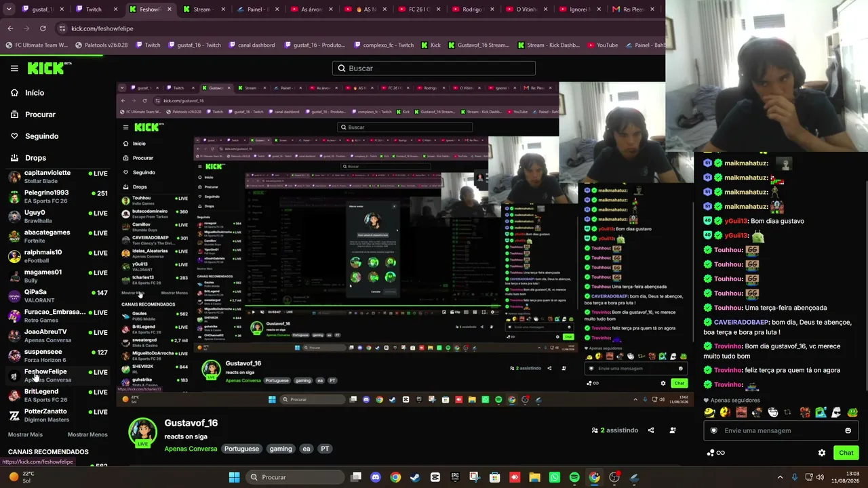Collapse followed channels with Mostrar Menos
This screenshot has width=868, height=488.
[x=87, y=434]
